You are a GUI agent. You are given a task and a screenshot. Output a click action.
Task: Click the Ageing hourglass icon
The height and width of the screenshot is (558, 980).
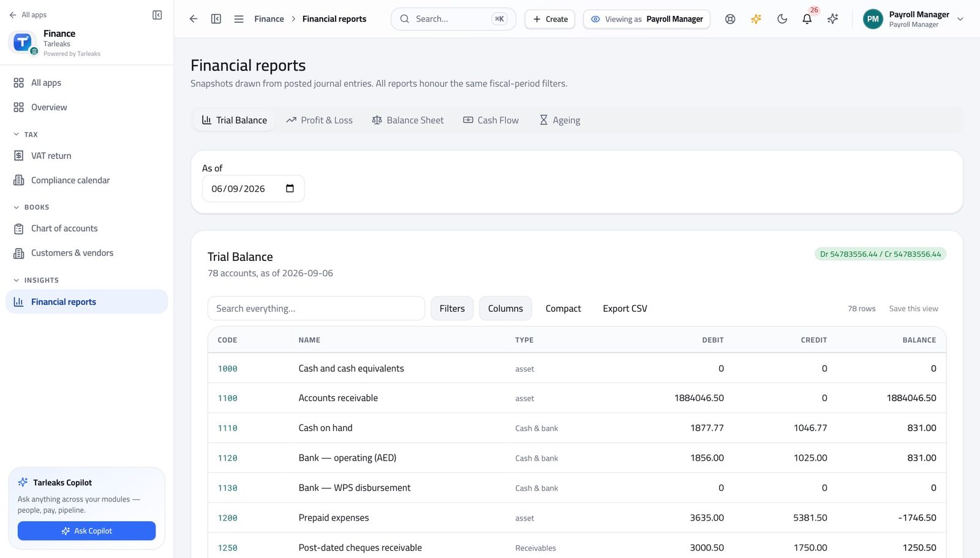point(543,120)
